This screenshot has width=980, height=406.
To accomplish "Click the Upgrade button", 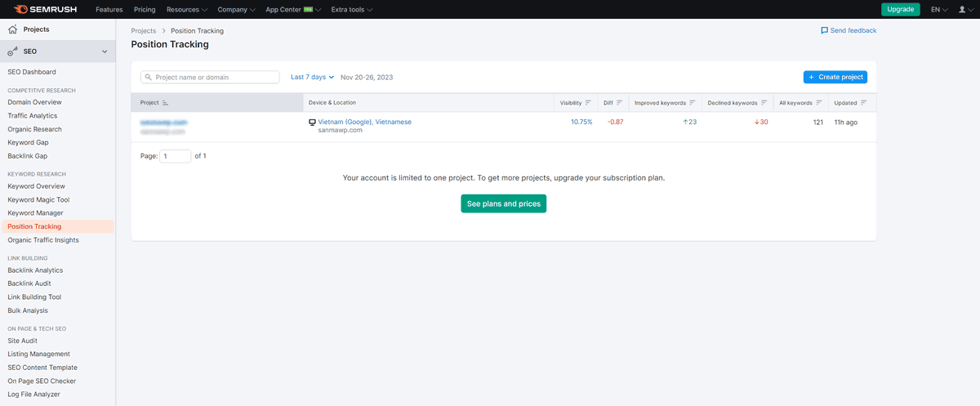I will pyautogui.click(x=901, y=10).
